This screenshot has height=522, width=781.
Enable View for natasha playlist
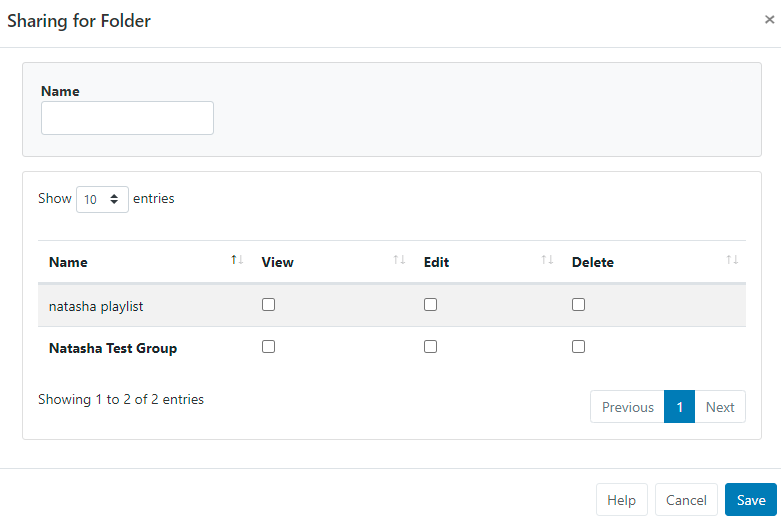[x=268, y=305]
